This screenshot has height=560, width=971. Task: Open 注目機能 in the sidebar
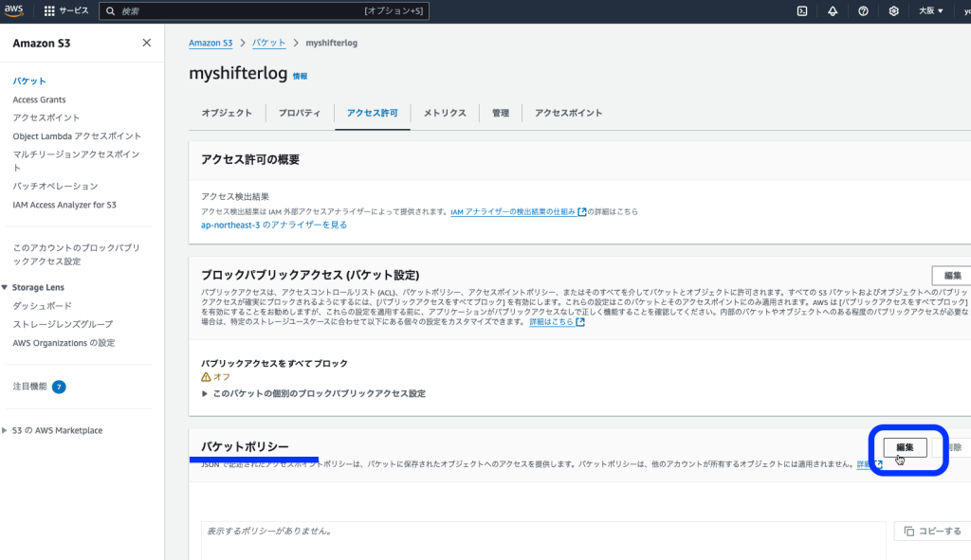click(29, 387)
